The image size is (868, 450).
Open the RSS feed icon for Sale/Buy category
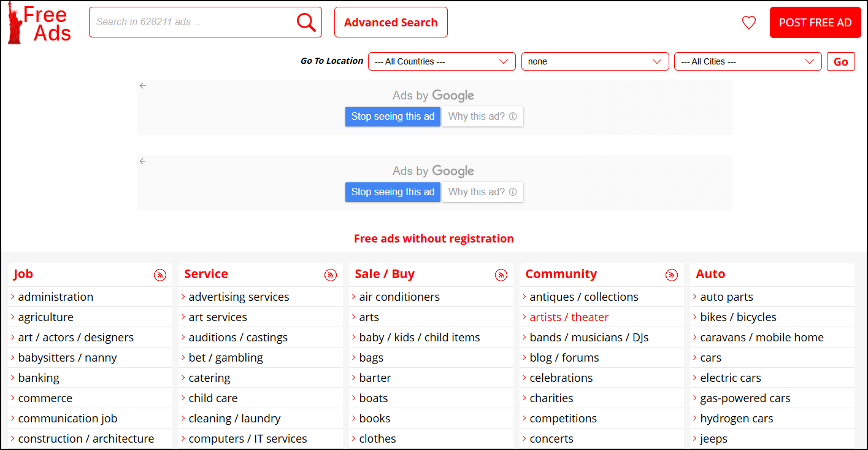(501, 275)
